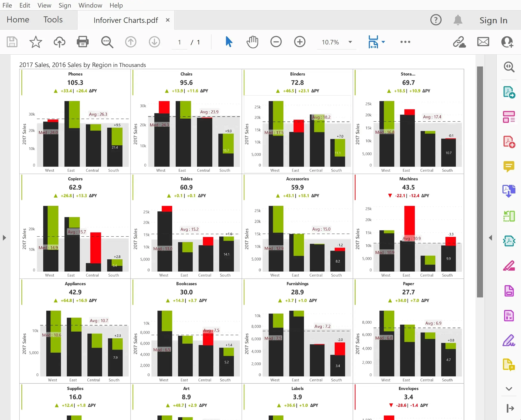Open notifications bell
Screen dimensions: 521x420
(x=458, y=20)
